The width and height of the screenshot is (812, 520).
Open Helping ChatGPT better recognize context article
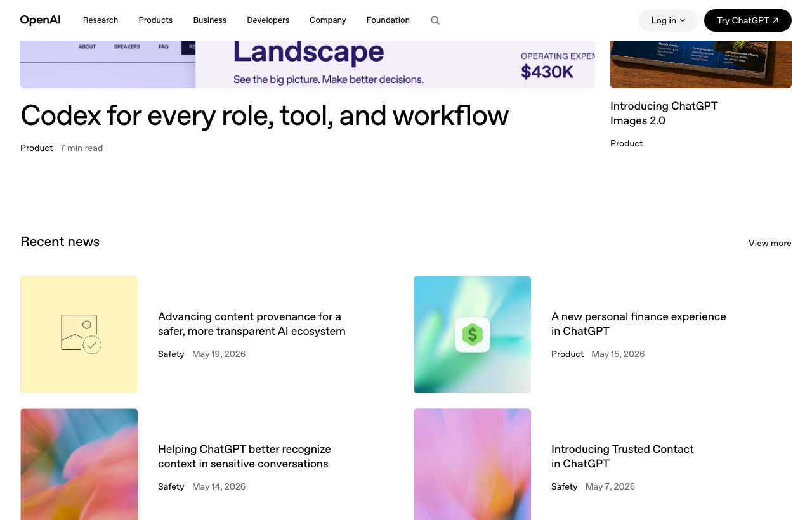pos(245,457)
